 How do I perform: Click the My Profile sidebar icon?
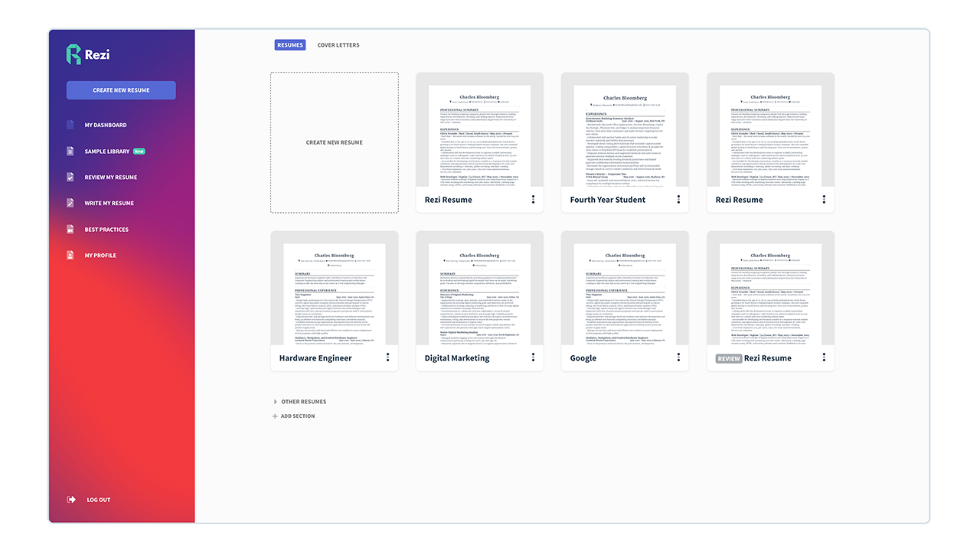[70, 256]
